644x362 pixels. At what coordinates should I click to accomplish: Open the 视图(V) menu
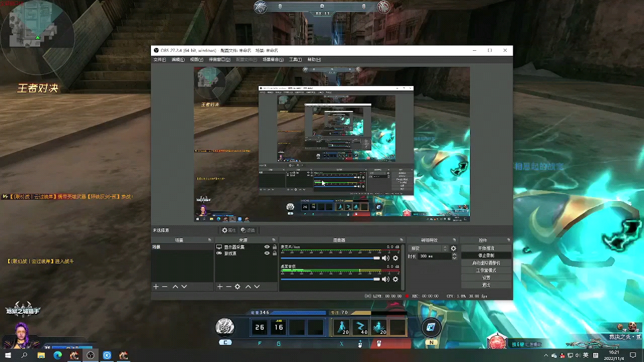click(197, 59)
